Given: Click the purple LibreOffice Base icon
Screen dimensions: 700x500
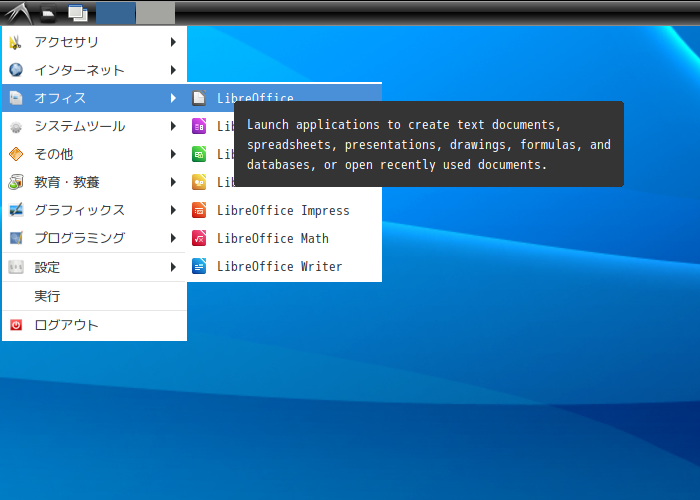Looking at the screenshot, I should (199, 126).
